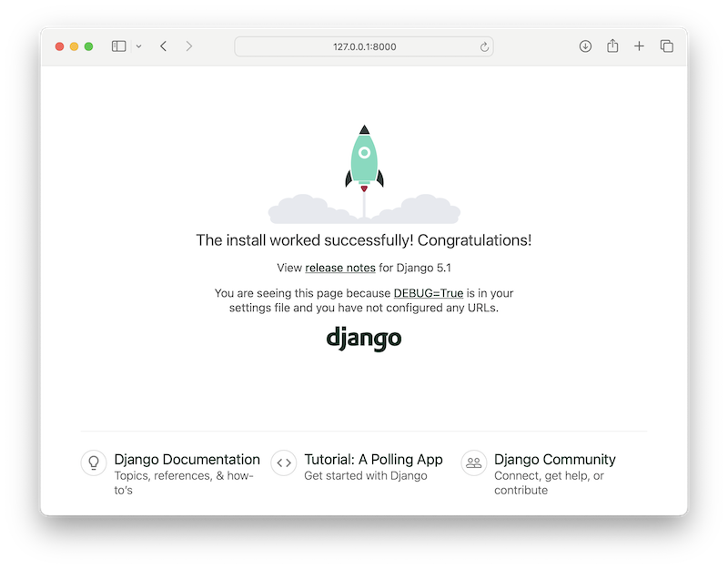Screen dimensions: 728x569
Task: Expand the sidebar tab group dropdown chevron
Action: coord(139,46)
